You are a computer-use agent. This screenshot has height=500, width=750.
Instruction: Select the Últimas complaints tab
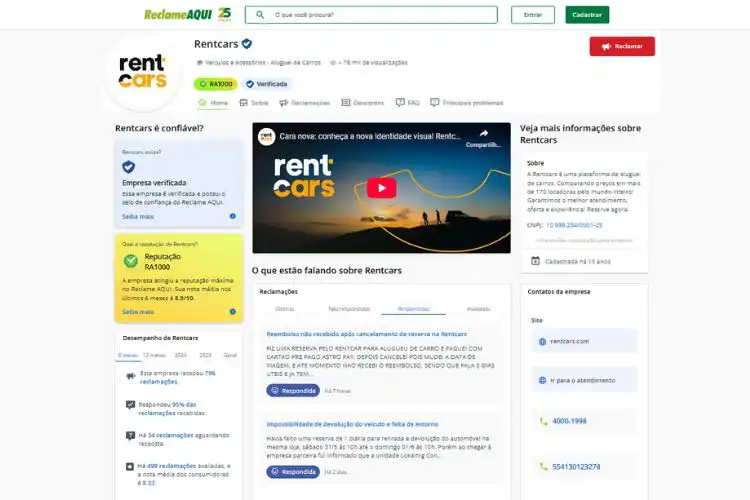point(285,309)
